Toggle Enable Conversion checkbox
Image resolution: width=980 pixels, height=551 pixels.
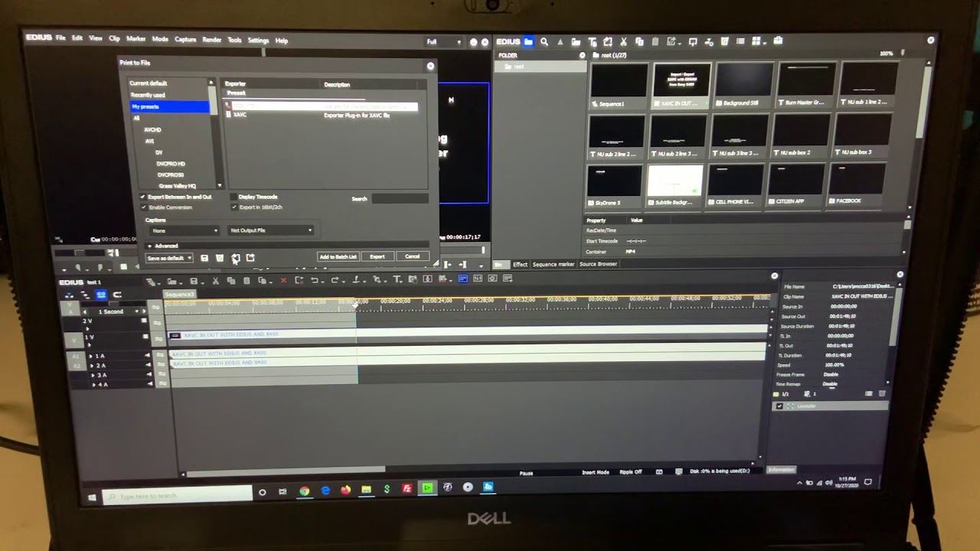[x=142, y=207]
